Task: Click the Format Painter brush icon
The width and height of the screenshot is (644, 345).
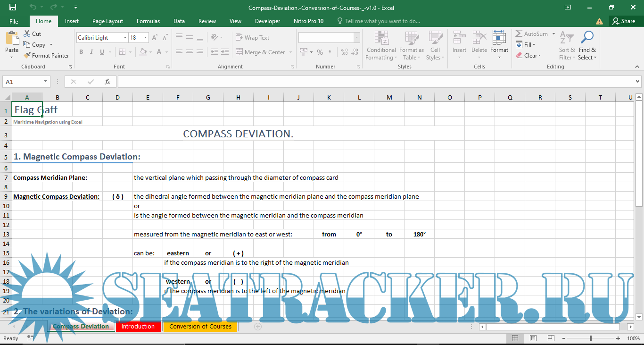Action: pyautogui.click(x=27, y=55)
